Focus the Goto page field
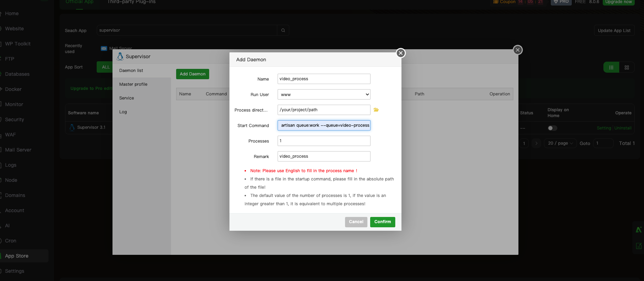 [604, 143]
